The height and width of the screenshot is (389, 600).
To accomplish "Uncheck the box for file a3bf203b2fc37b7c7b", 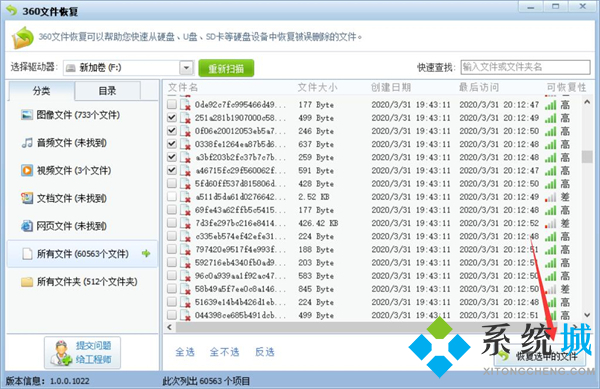I will [x=172, y=157].
